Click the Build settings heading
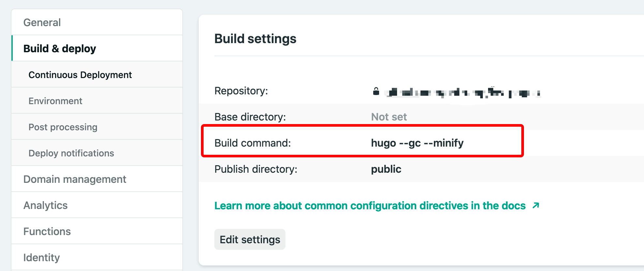 [255, 39]
